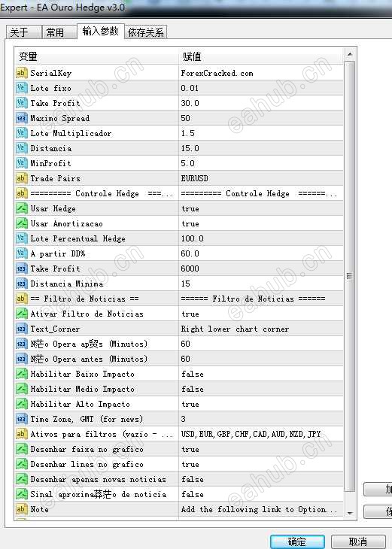Open the Desenhar faixa no grafico value
Screen dimensions: 392x549
coord(261,449)
